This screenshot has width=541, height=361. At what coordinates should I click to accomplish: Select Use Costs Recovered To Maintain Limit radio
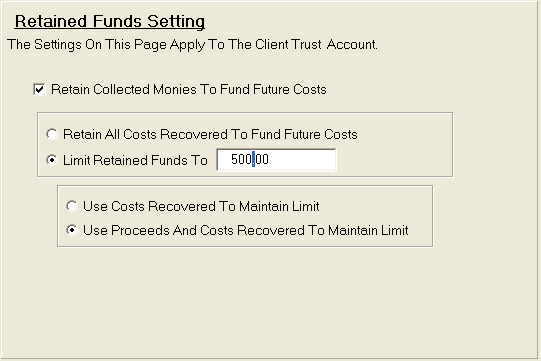72,206
